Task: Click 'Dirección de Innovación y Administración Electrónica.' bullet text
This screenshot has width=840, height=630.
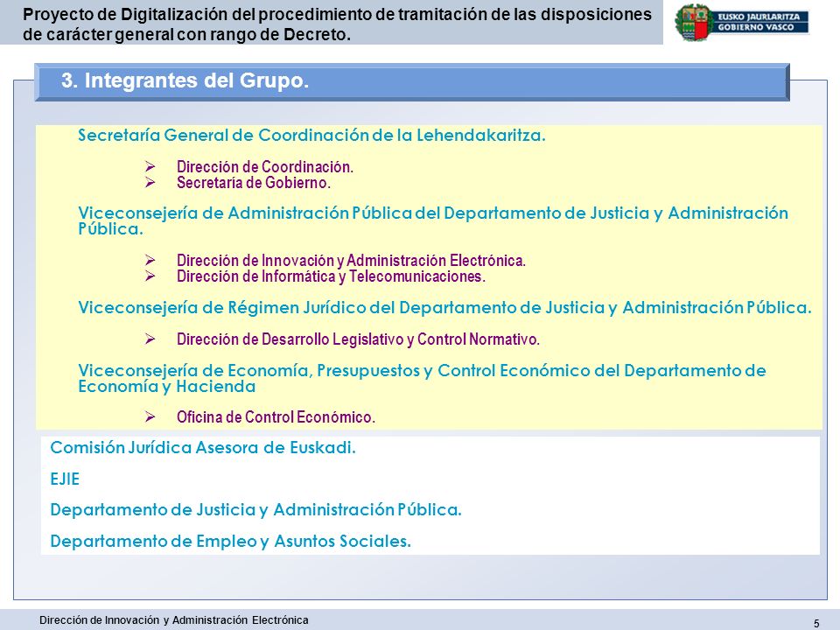Action: pyautogui.click(x=352, y=261)
